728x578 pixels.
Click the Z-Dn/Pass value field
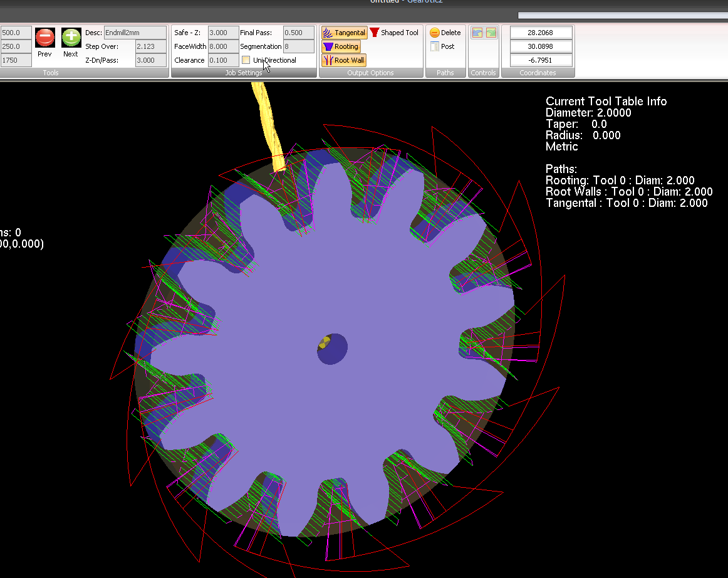[x=151, y=60]
